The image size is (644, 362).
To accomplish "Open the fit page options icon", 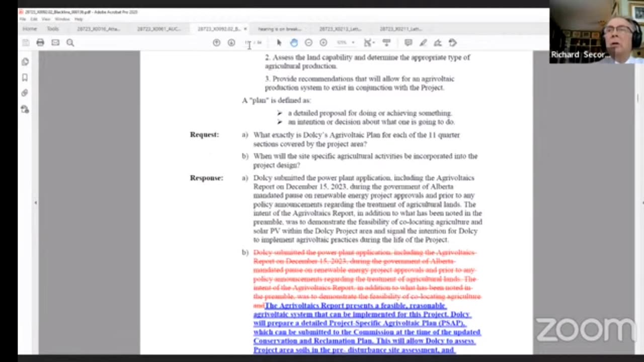I will click(x=369, y=43).
